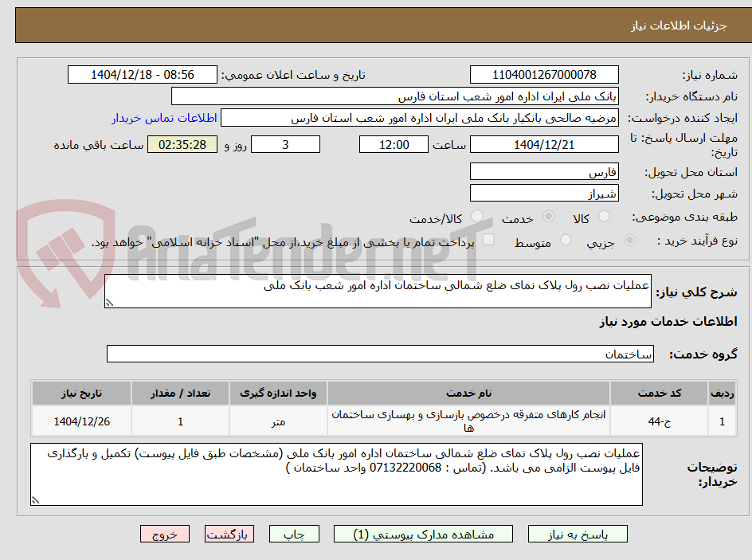Click the unit cell متر
Image resolution: width=752 pixels, height=560 pixels.
pos(278,421)
